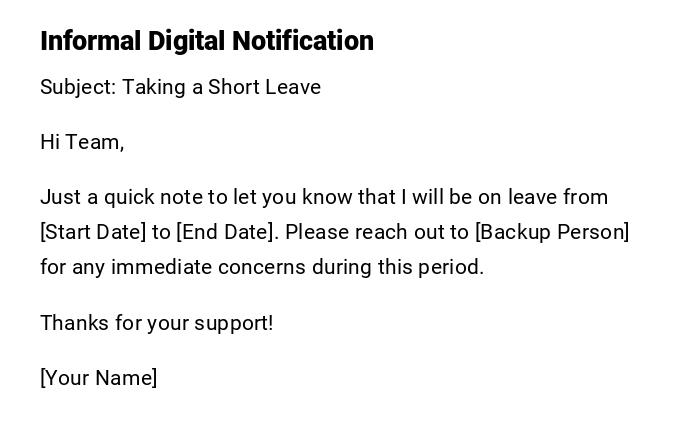This screenshot has height=440, width=700.
Task: Click the word "Subject:" label
Action: (x=78, y=87)
